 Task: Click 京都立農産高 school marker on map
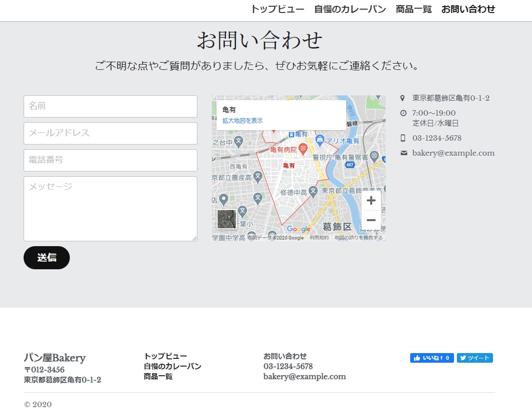pyautogui.click(x=258, y=176)
